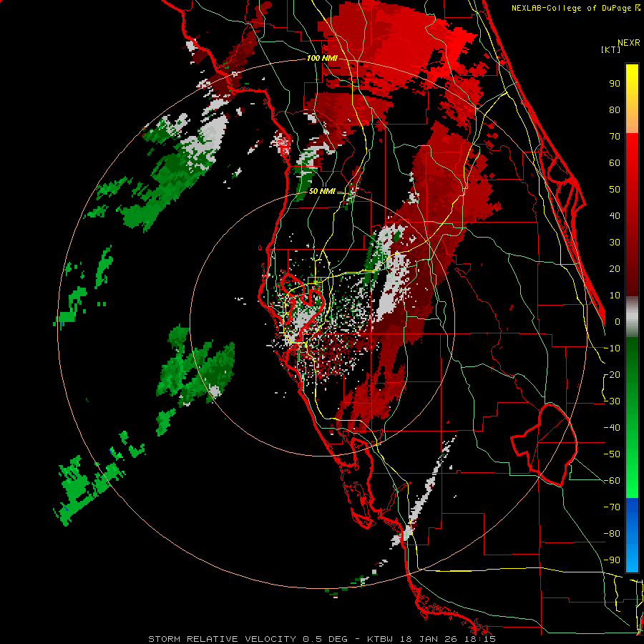Click the positive 10 value on velocity scale
Screen dimensions: 644x644
click(x=615, y=296)
